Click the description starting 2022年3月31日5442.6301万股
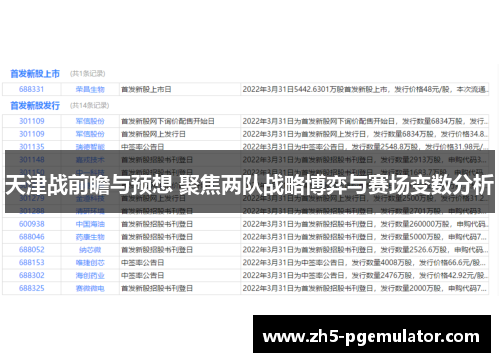500x362 pixels. (366, 89)
